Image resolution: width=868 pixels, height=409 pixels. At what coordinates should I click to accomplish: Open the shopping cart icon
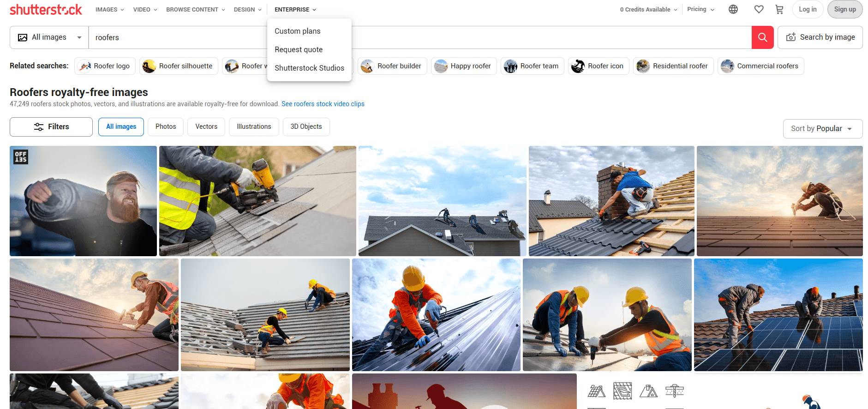pyautogui.click(x=779, y=9)
